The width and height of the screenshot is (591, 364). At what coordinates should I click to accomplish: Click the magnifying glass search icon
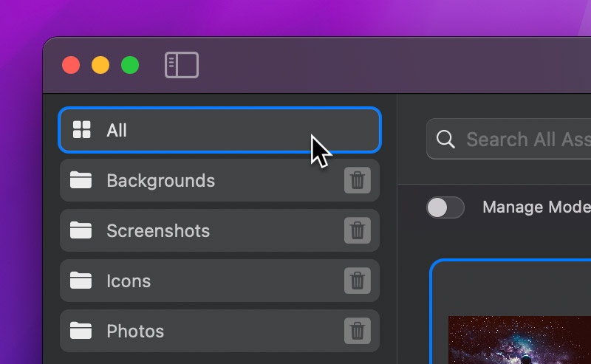(445, 139)
